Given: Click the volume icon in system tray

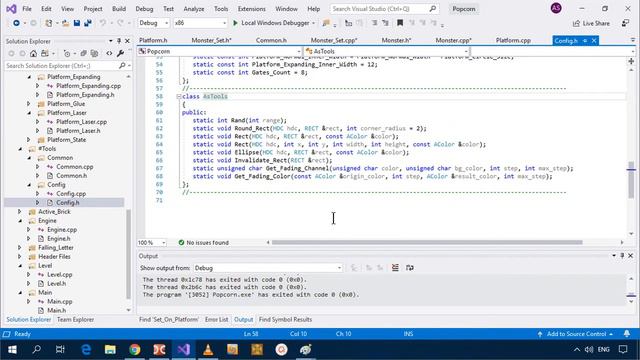Looking at the screenshot, I should pyautogui.click(x=589, y=350).
